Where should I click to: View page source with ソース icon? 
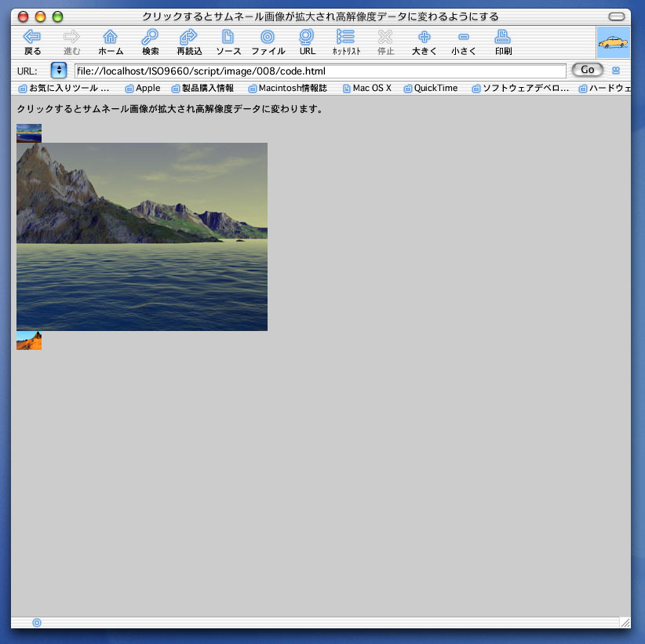point(228,37)
